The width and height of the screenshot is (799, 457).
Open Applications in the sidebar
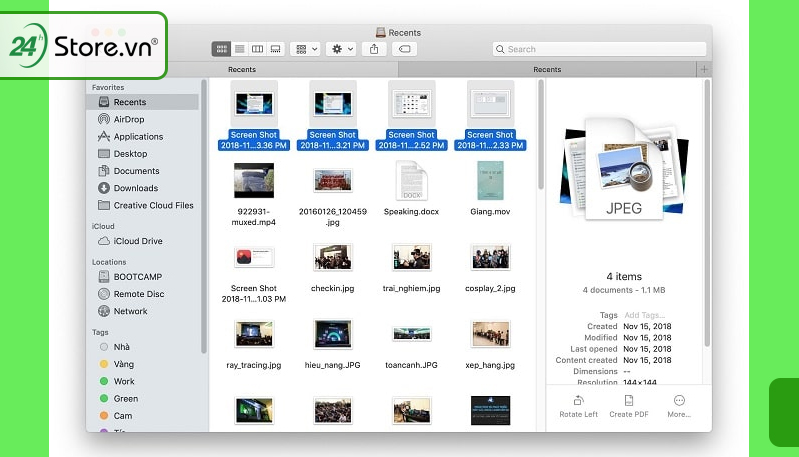point(142,137)
